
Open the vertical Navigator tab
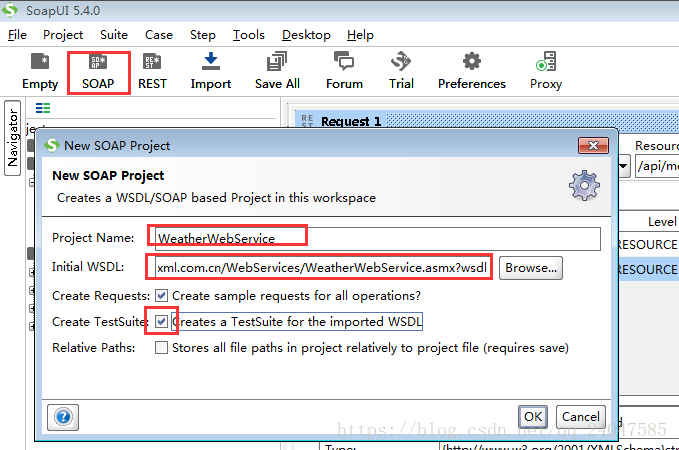(13, 138)
